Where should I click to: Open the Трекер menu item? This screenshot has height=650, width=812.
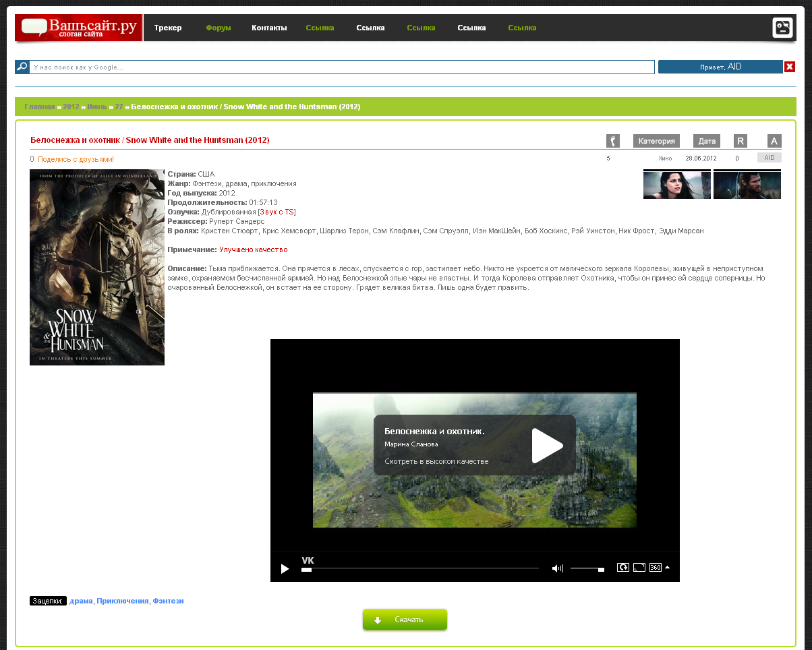pyautogui.click(x=168, y=28)
